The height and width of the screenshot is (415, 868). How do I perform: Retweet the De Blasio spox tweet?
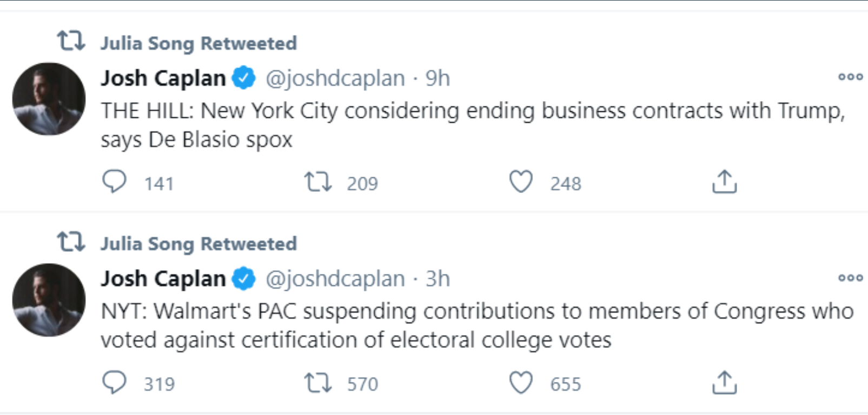click(318, 182)
